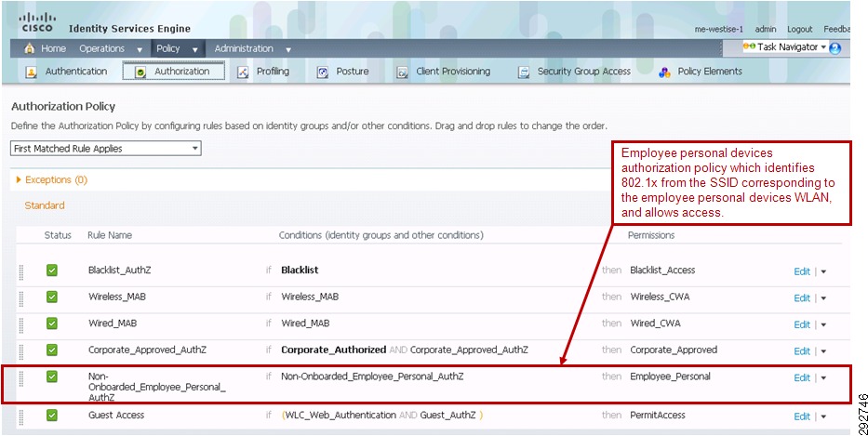Click the Blacklist_Access permission text

coord(662,270)
